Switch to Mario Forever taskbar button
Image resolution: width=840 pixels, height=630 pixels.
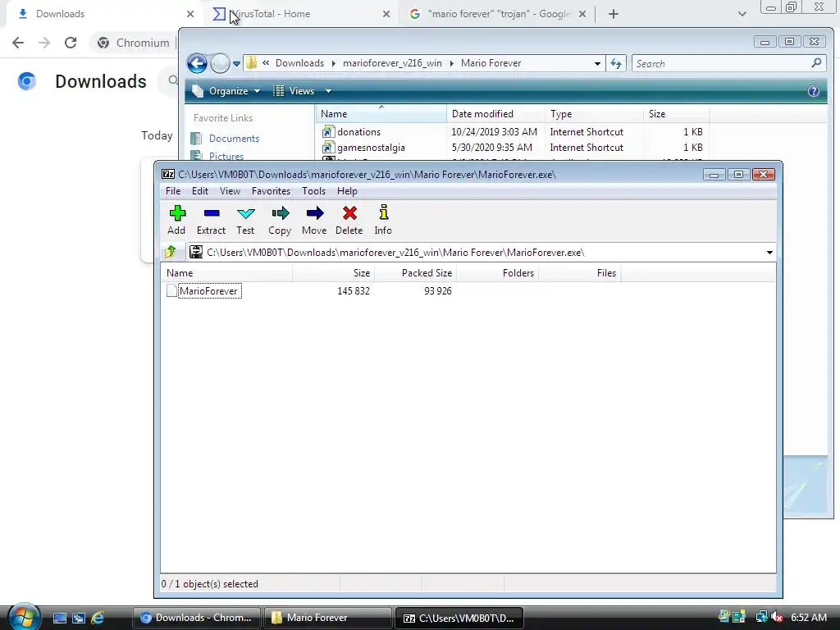coord(328,618)
